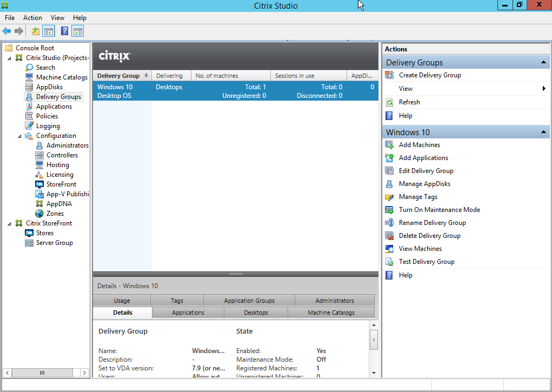Select the Windows 10 Desktop OS row
Image resolution: width=552 pixels, height=392 pixels.
click(x=236, y=91)
